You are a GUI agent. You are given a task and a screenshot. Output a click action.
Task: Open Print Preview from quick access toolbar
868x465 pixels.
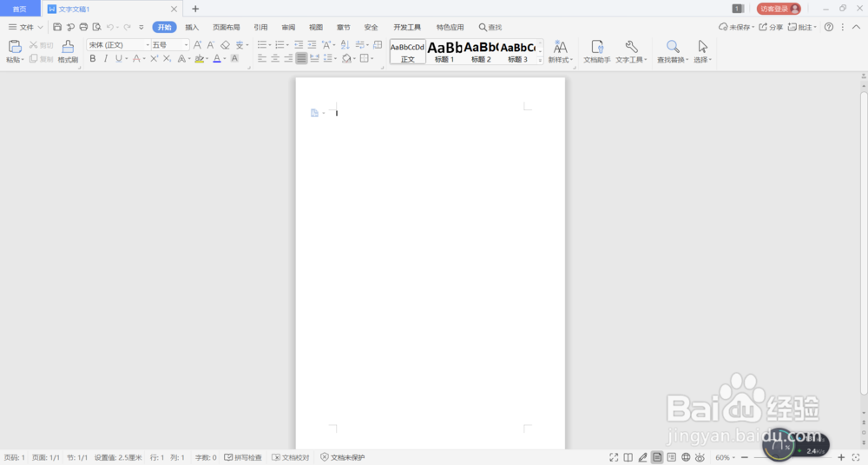tap(97, 27)
